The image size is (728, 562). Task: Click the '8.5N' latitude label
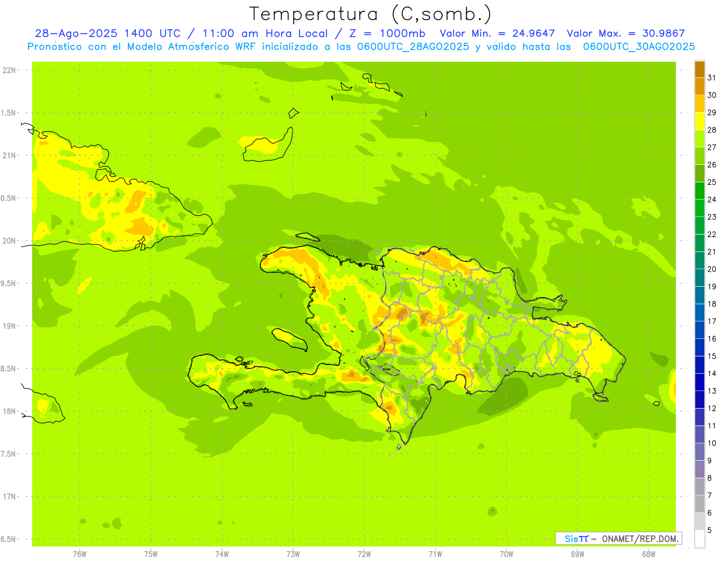[x=8, y=369]
